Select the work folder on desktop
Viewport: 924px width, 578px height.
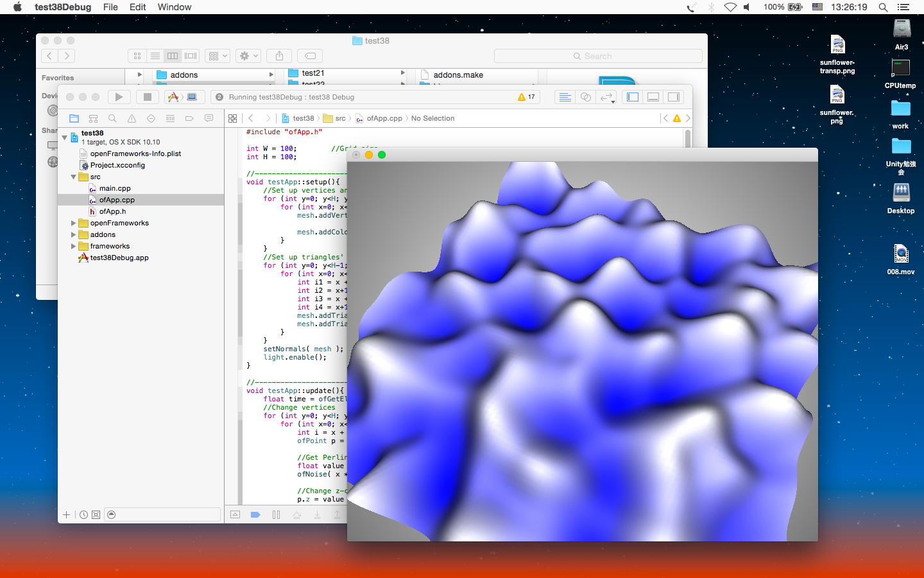click(900, 114)
